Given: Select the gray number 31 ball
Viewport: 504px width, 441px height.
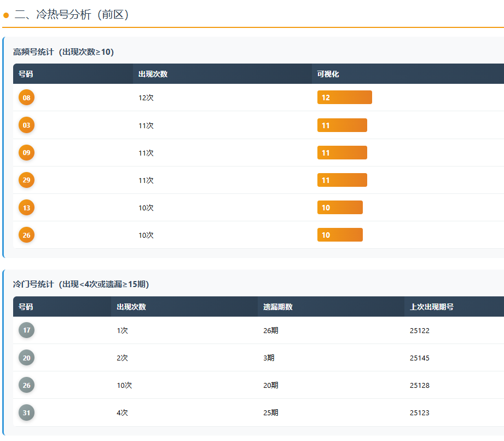Looking at the screenshot, I should click(26, 413).
